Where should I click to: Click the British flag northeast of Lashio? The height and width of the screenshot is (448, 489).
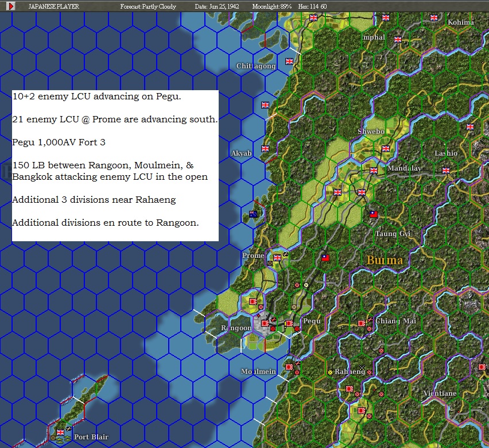tap(470, 127)
